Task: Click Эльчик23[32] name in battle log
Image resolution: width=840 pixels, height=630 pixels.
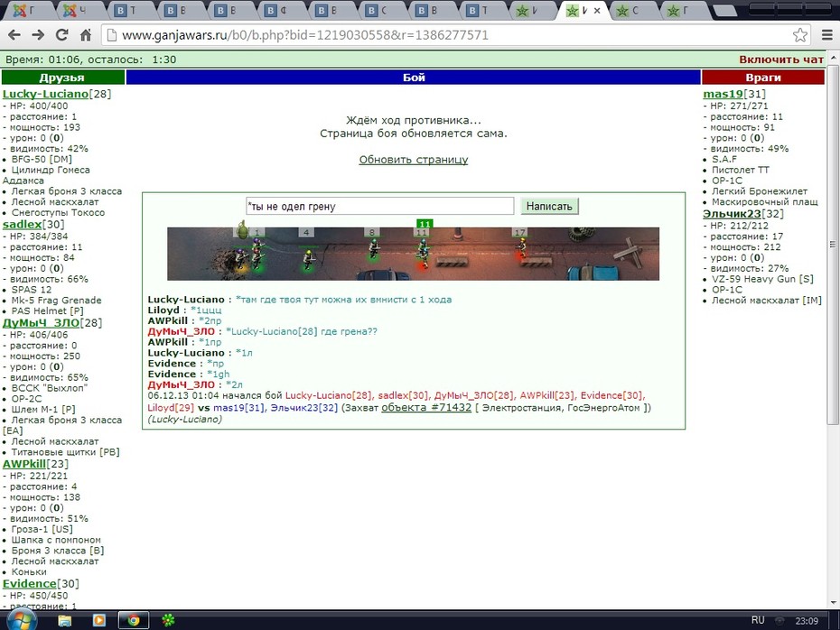Action: coord(303,408)
